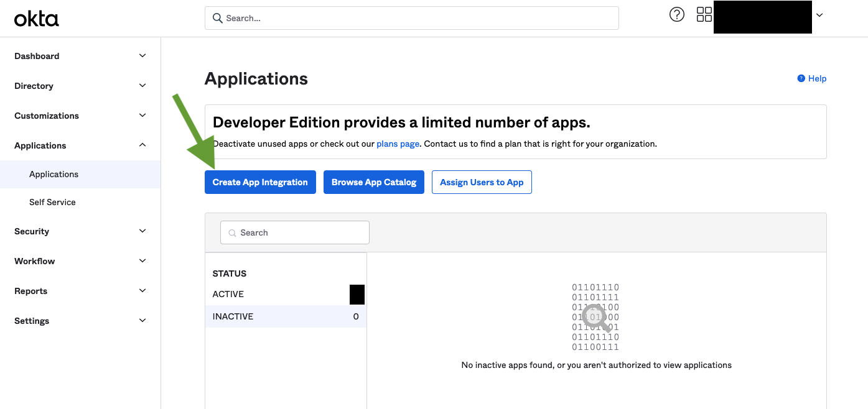868x409 pixels.
Task: Click the Applications page heading
Action: click(256, 79)
